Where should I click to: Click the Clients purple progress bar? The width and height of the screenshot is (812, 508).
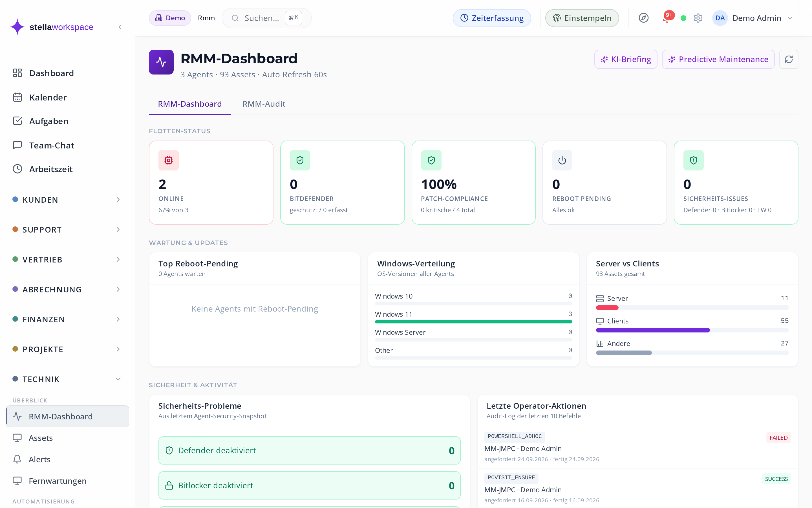pyautogui.click(x=653, y=330)
